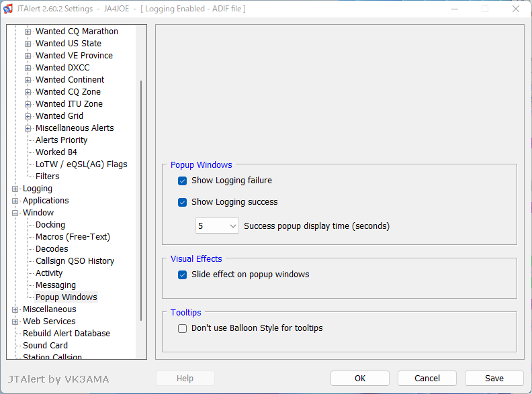
Task: Open the success popup display time dropdown
Action: pyautogui.click(x=217, y=226)
